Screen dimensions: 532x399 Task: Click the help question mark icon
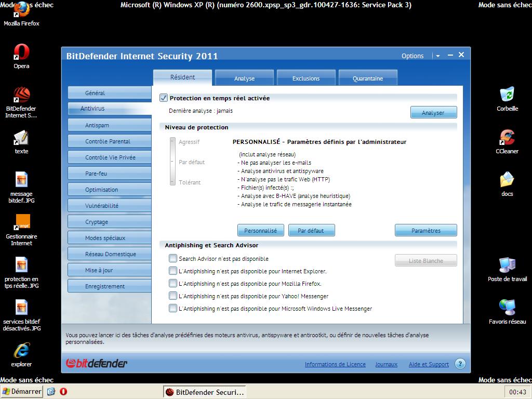point(460,364)
